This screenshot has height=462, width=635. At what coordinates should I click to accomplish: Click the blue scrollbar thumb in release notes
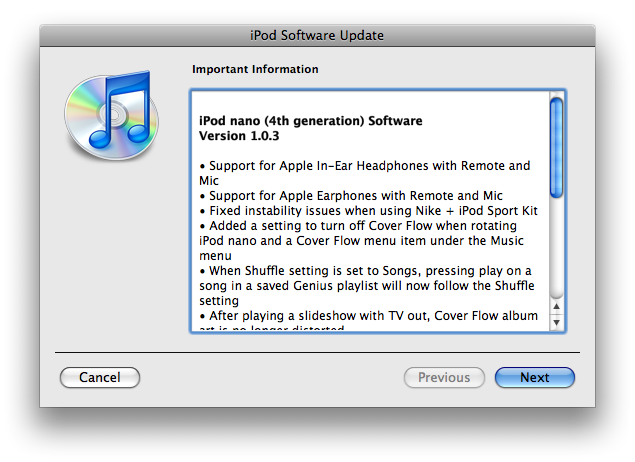click(556, 148)
